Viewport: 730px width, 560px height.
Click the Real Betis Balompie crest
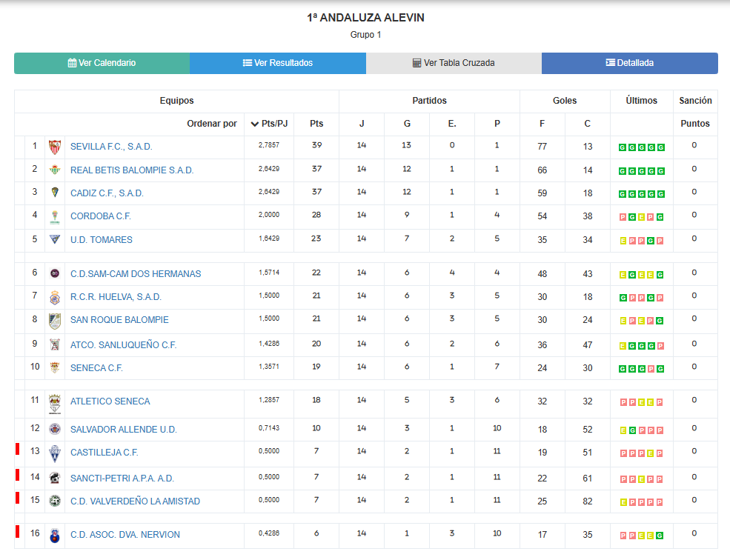click(x=54, y=170)
